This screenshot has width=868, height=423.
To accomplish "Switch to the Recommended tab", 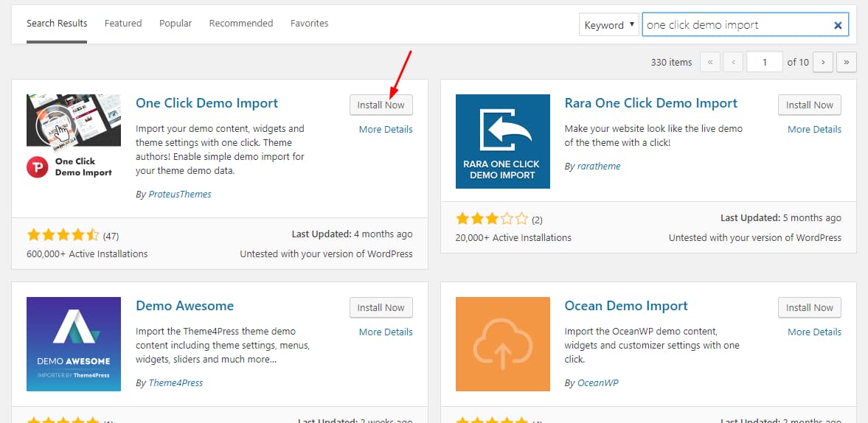I will 241,24.
